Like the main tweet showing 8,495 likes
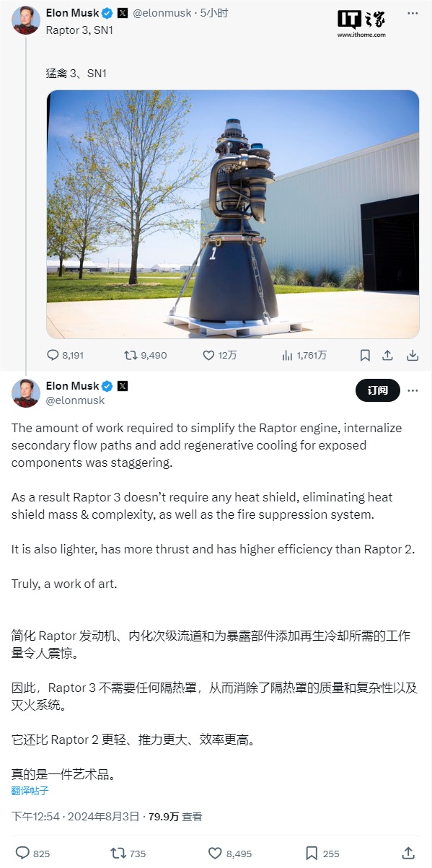432x868 pixels. 229,853
